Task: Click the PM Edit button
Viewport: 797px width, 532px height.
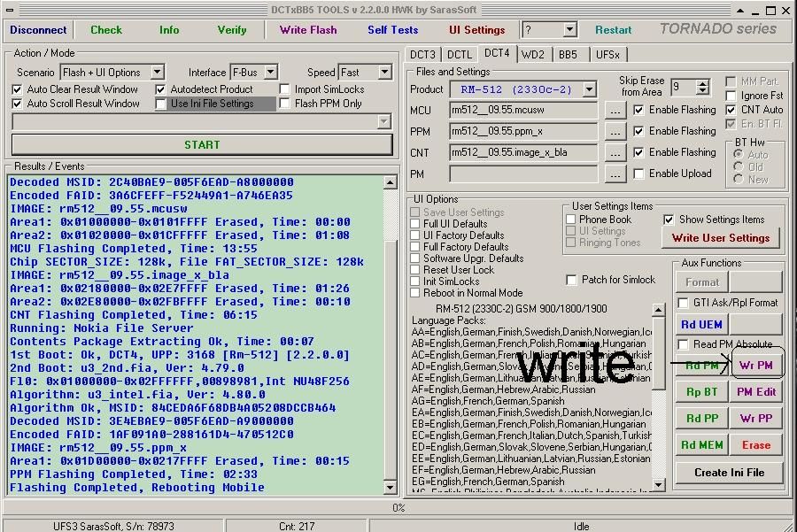Action: [756, 392]
